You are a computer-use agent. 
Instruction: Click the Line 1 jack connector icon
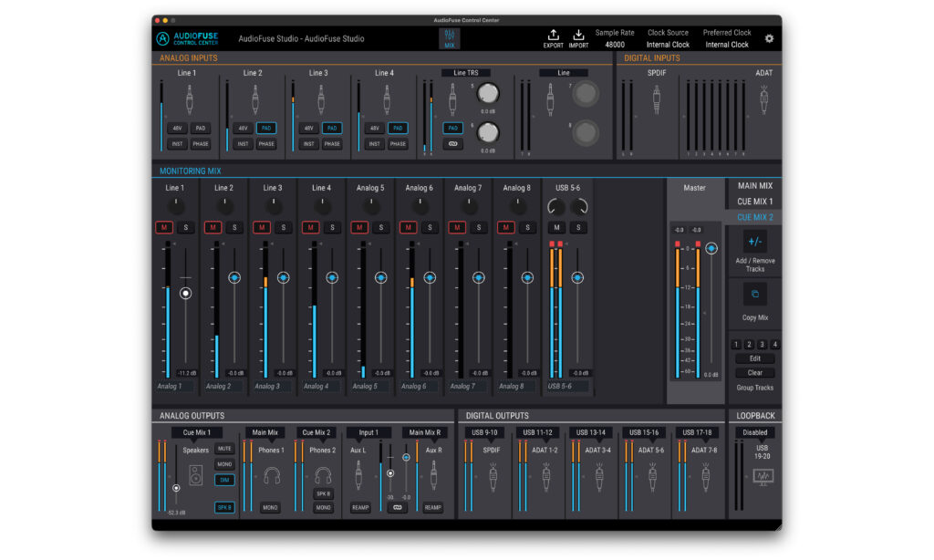pyautogui.click(x=190, y=99)
